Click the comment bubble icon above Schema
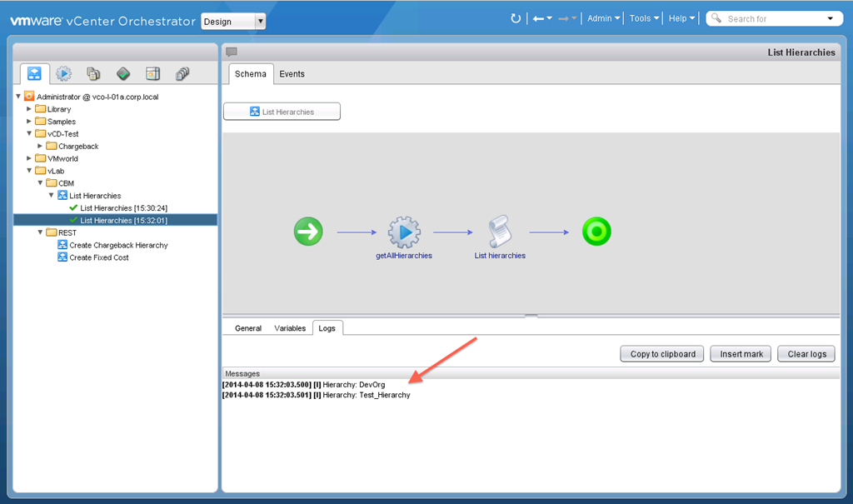 (x=232, y=52)
